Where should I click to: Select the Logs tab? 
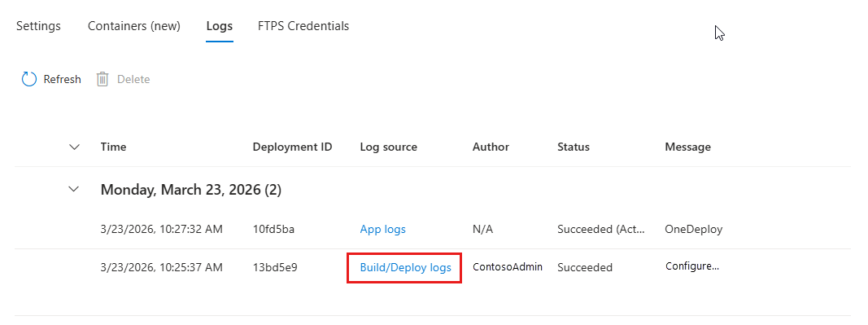[219, 26]
